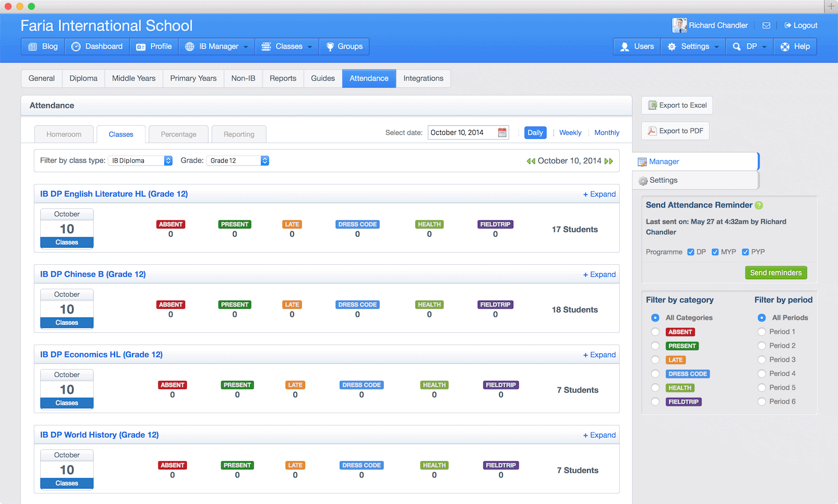Open IB DP Economics HL (Grade 12) link
This screenshot has height=504, width=838.
101,354
